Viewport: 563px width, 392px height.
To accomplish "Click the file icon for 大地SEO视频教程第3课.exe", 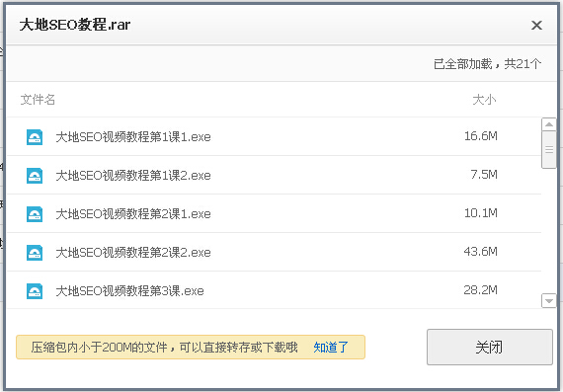I will (x=35, y=290).
